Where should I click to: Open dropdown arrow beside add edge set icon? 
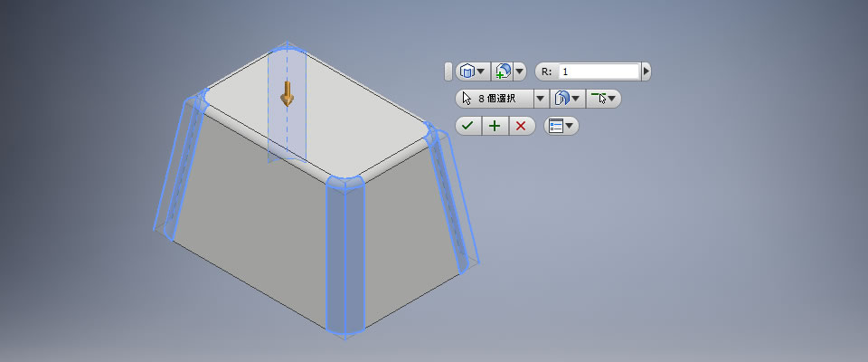pos(519,71)
